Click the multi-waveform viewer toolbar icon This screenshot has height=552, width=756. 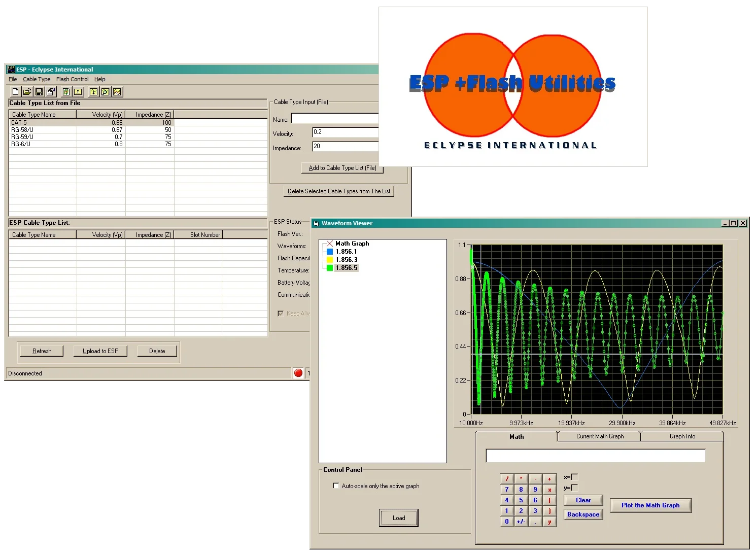(117, 92)
